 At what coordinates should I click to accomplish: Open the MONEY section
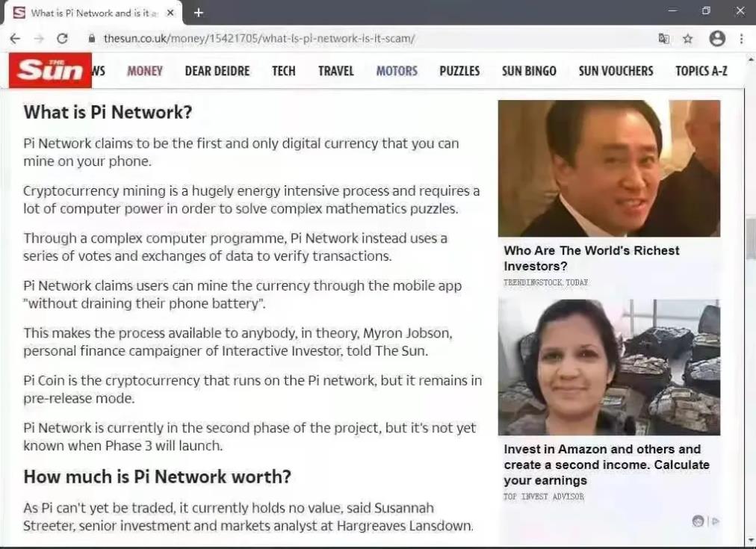[145, 71]
